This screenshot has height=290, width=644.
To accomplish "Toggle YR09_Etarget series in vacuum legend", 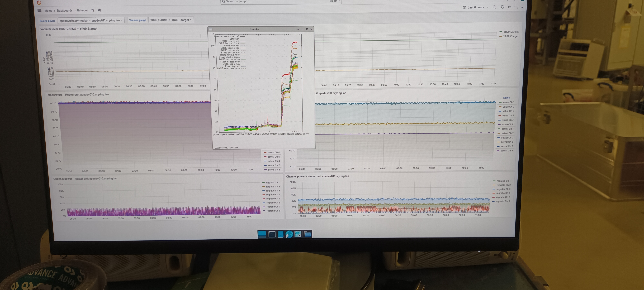I will pos(511,37).
